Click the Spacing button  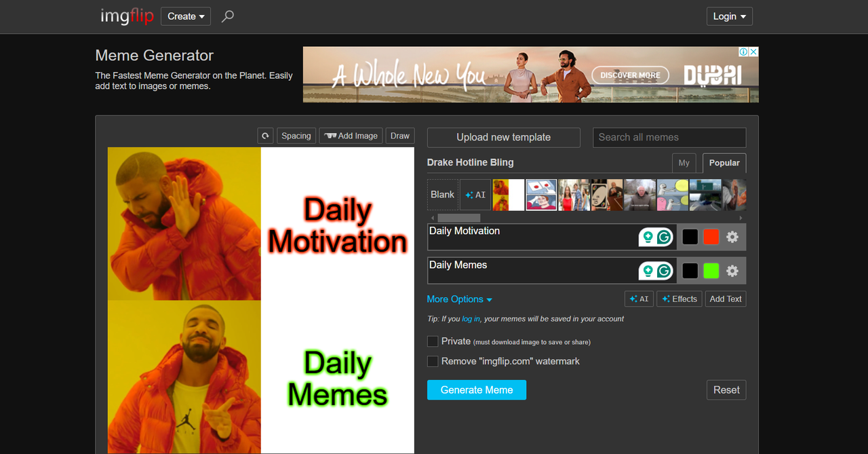click(x=296, y=136)
